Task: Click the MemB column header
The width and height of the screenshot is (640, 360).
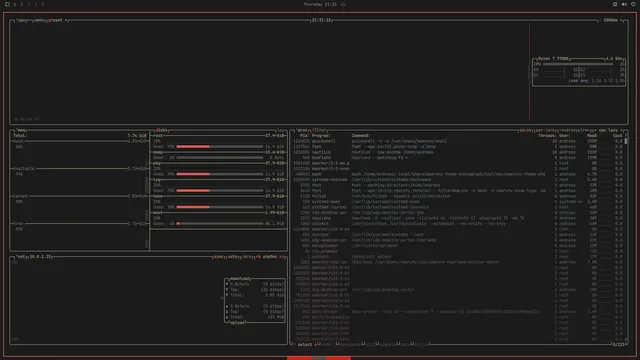Action: (592, 136)
